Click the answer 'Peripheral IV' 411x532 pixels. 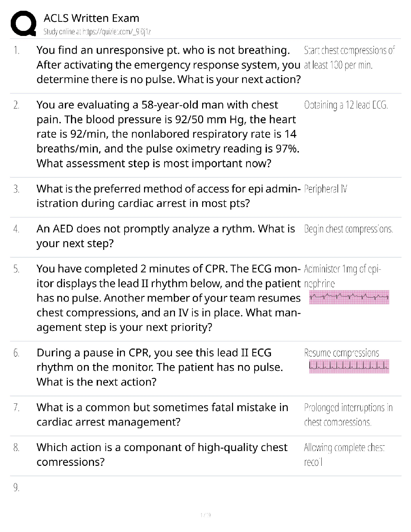[325, 189]
